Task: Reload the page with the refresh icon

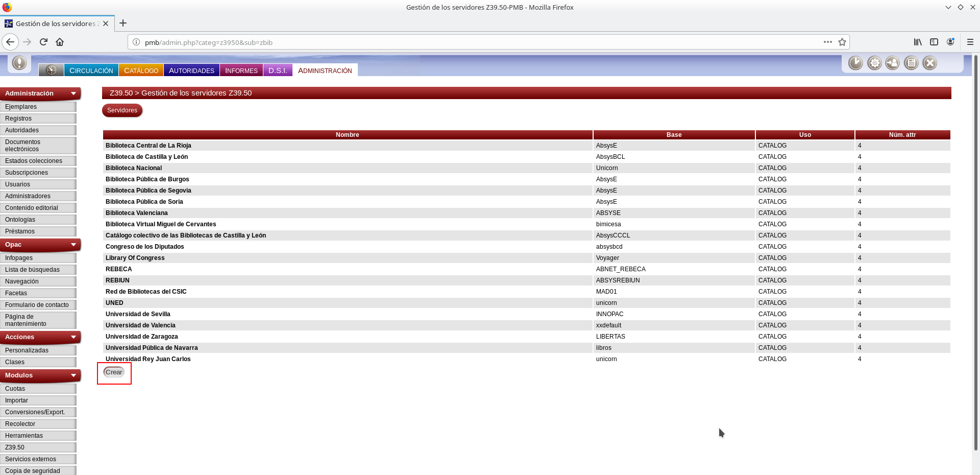Action: pyautogui.click(x=43, y=42)
